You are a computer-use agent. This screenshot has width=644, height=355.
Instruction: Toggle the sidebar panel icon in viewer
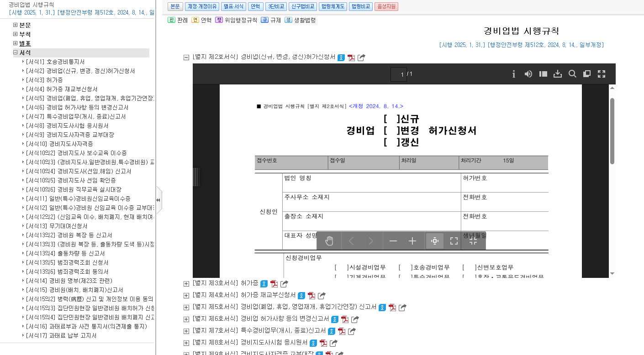point(543,74)
